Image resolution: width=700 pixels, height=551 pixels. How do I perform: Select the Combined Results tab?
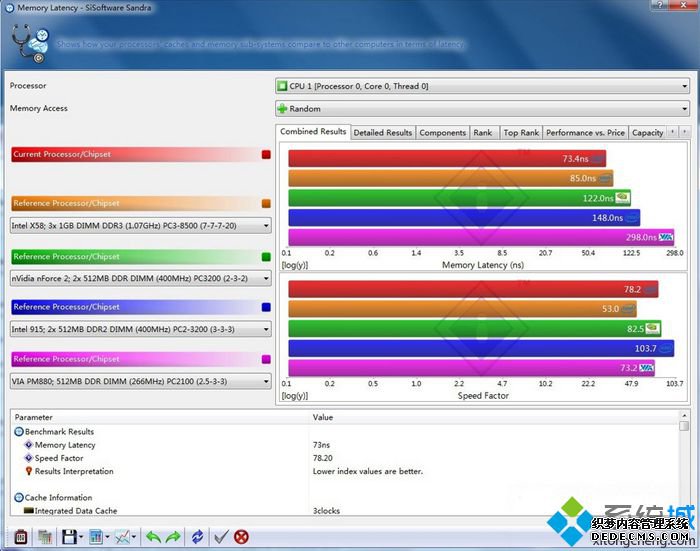coord(313,132)
